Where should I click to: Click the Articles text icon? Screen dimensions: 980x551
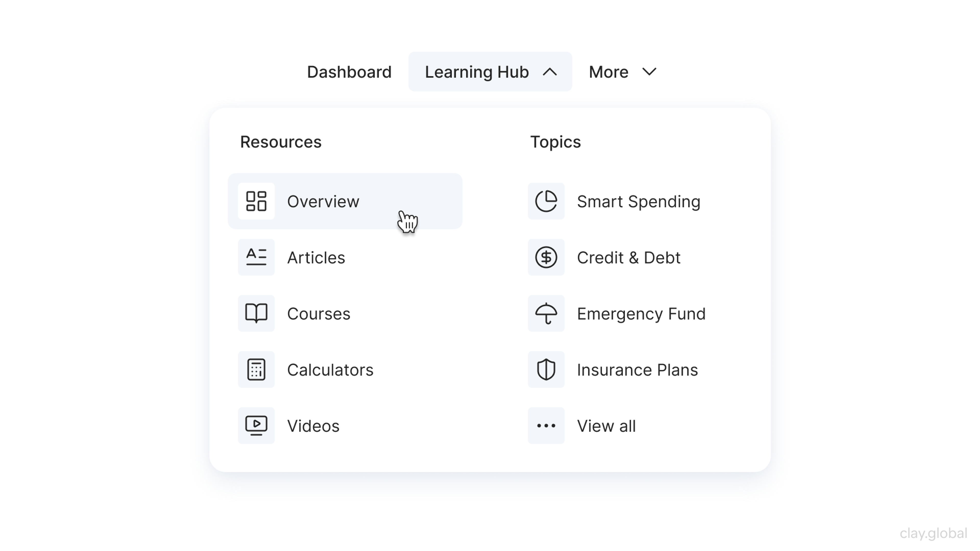coord(256,257)
